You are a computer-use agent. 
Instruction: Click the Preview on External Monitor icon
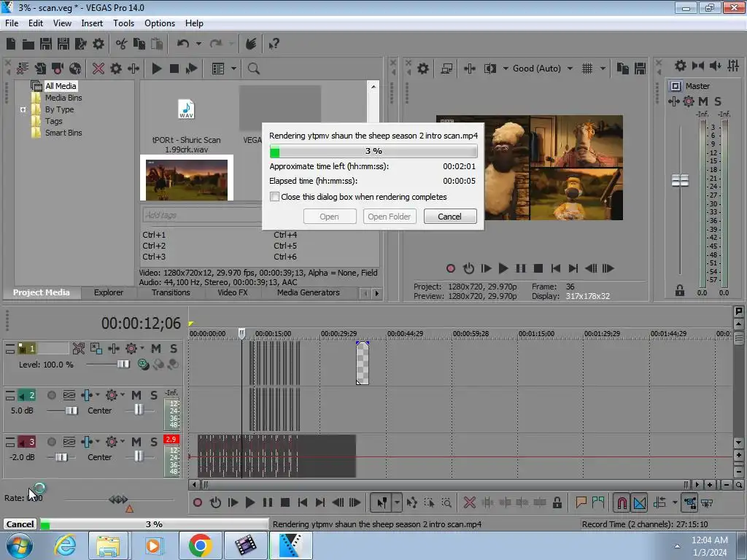click(446, 69)
